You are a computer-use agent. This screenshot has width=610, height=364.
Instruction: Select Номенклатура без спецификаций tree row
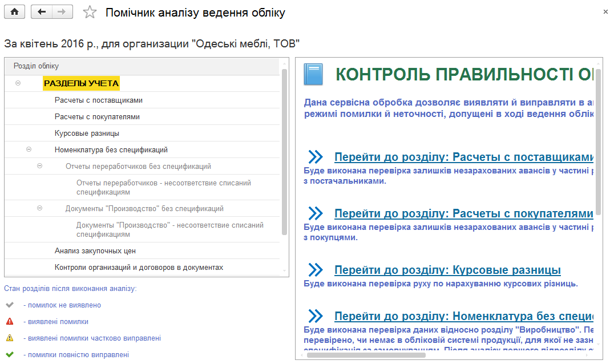tap(142, 149)
